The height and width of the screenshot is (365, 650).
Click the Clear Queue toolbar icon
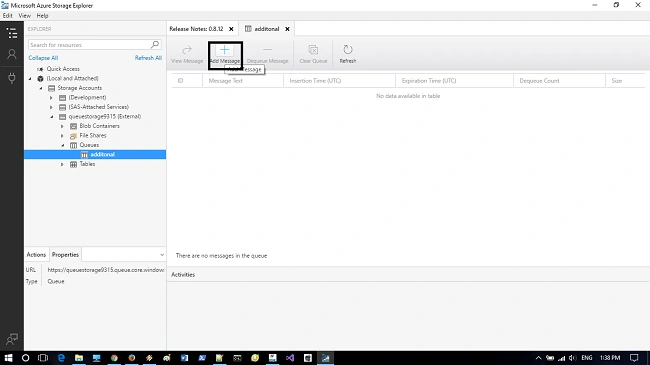(x=313, y=50)
